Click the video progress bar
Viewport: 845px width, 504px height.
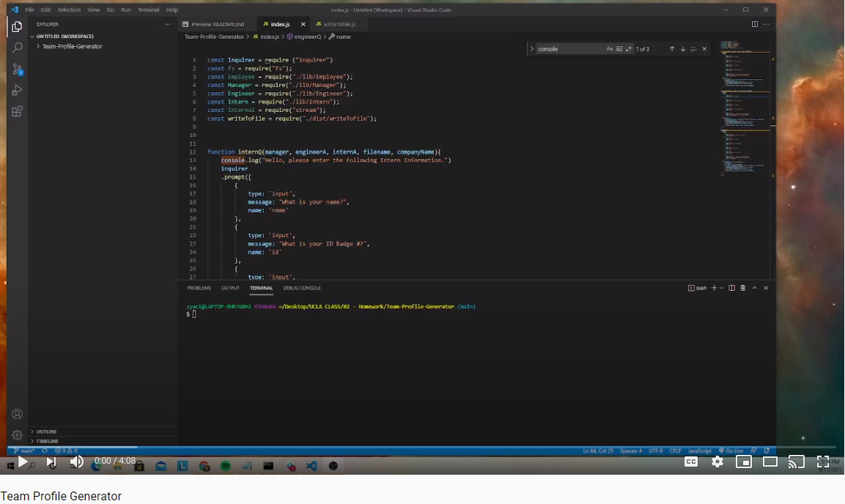422,447
